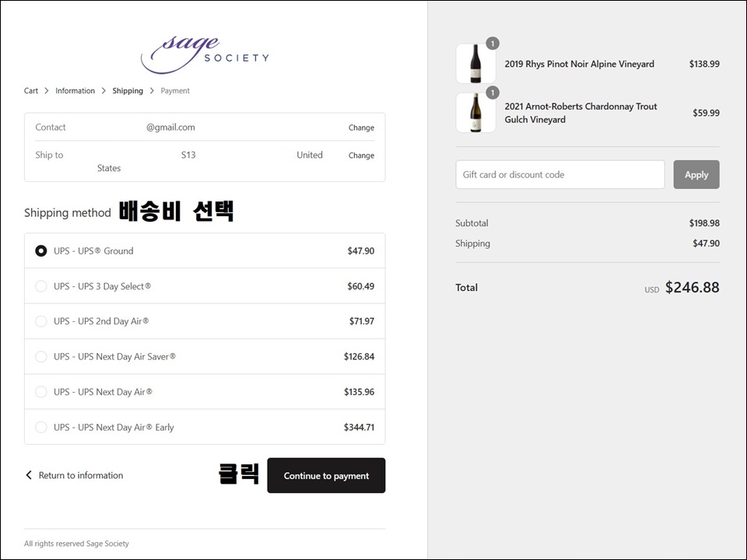Select UPS Ground shipping option

41,251
